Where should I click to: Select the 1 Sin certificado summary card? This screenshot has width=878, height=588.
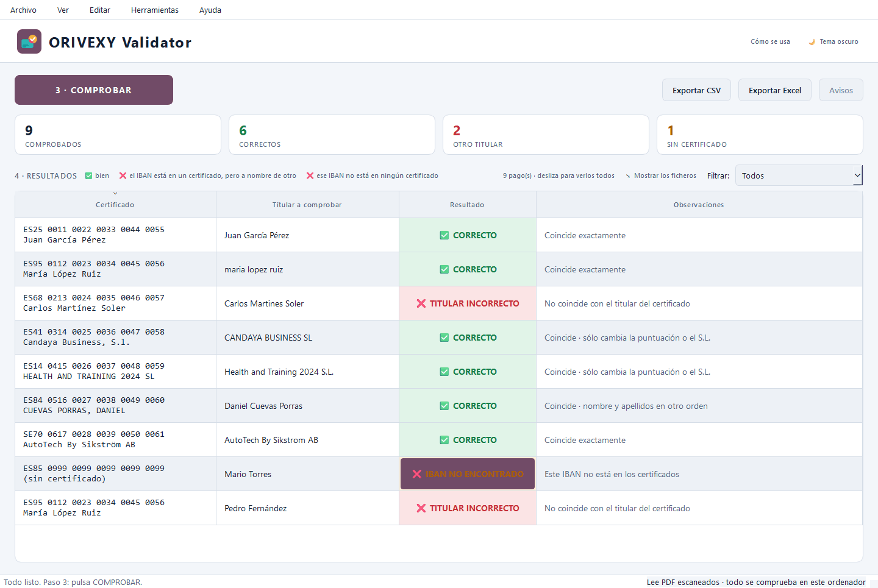(760, 135)
